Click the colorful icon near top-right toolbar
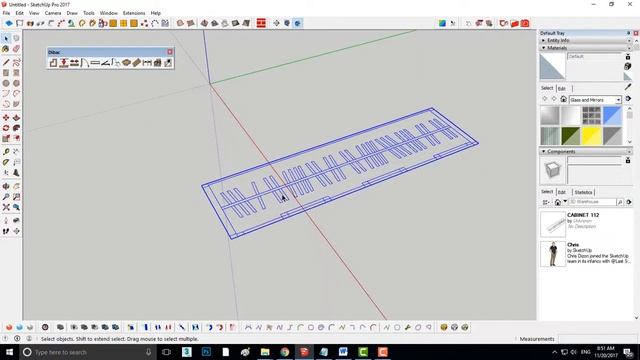 pyautogui.click(x=442, y=23)
